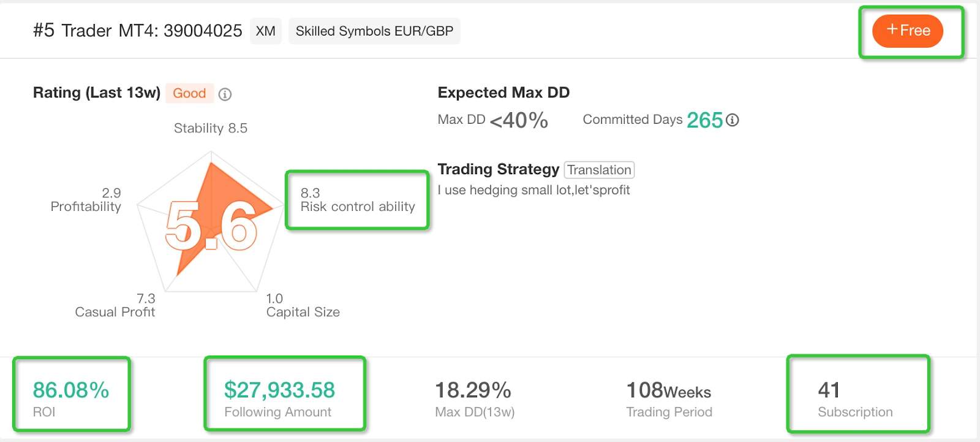Click the Good rating badge

click(x=189, y=93)
